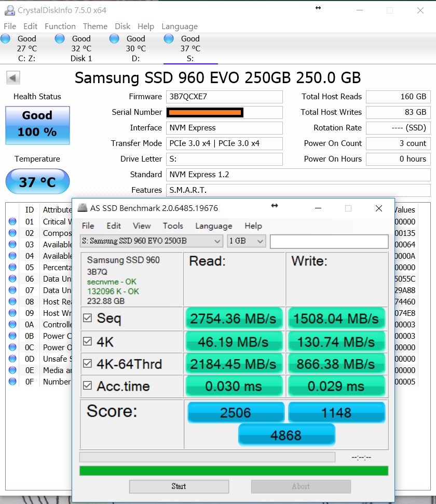Screen dimensions: 436x504
Task: Open the drive selection dropdown in AS SSD
Action: [151, 241]
